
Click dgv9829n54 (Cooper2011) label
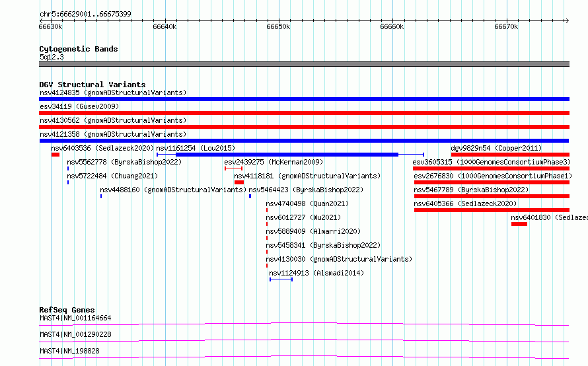(496, 148)
